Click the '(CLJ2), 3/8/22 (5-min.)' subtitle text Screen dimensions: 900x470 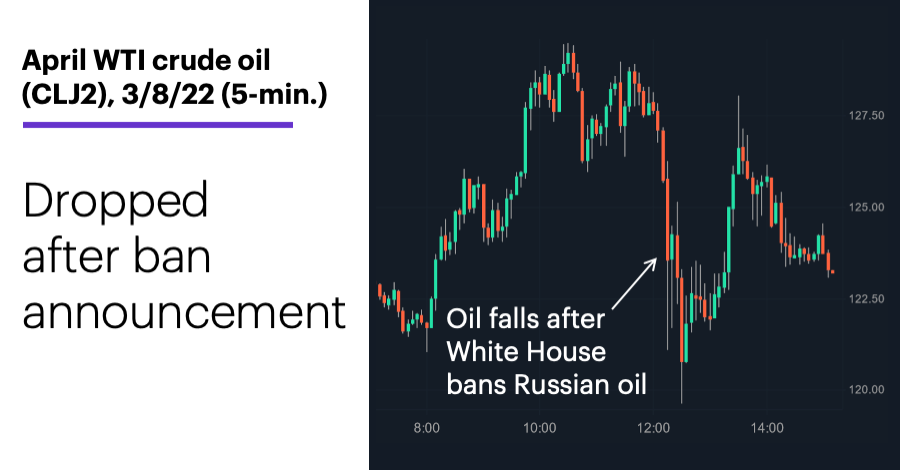pyautogui.click(x=174, y=93)
